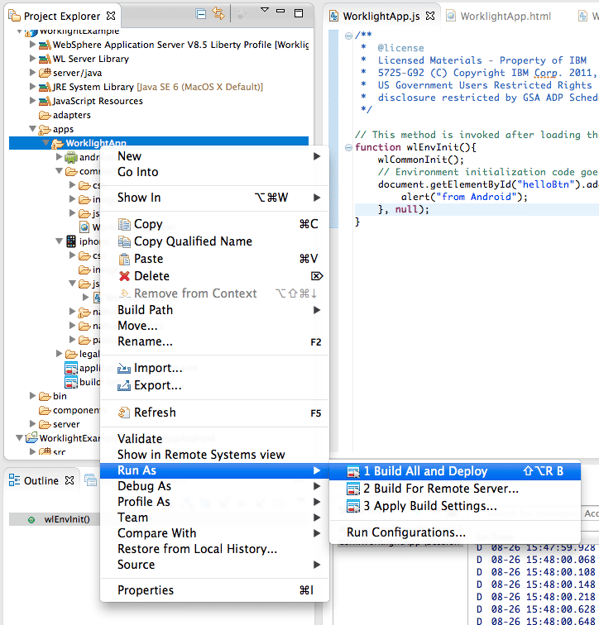This screenshot has width=599, height=625.
Task: Expand the server folder in tree
Action: [x=33, y=423]
